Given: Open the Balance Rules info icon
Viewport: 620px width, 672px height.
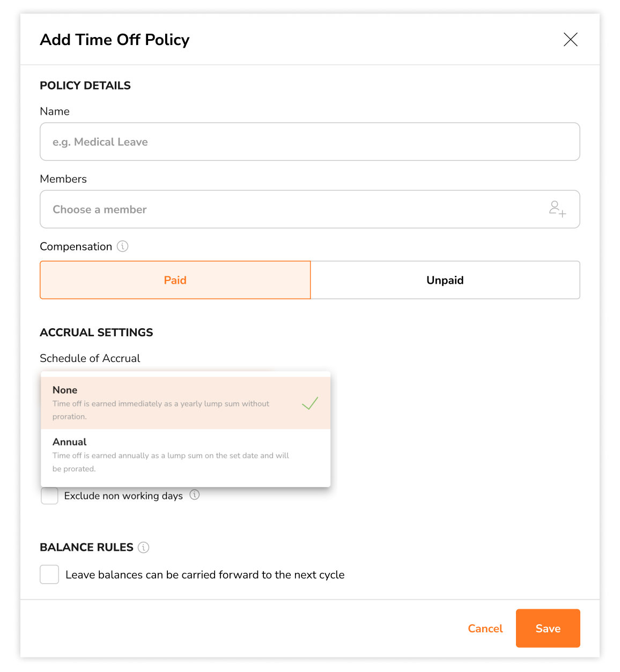Looking at the screenshot, I should point(143,548).
